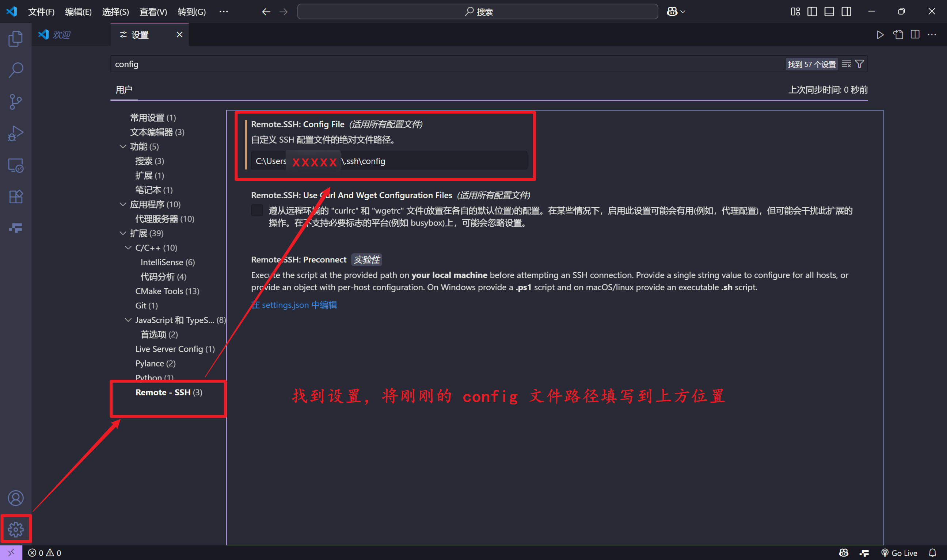Screen dimensions: 947x560
Task: Open the Search view in activity bar
Action: tap(15, 70)
